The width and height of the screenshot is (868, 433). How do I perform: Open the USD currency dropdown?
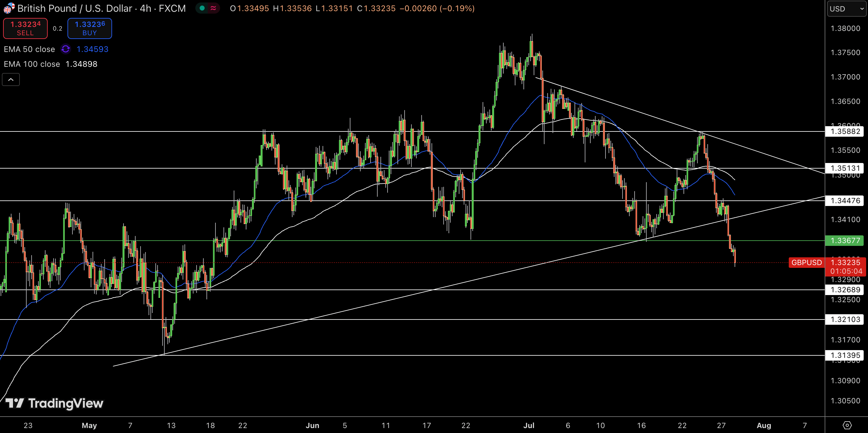847,9
